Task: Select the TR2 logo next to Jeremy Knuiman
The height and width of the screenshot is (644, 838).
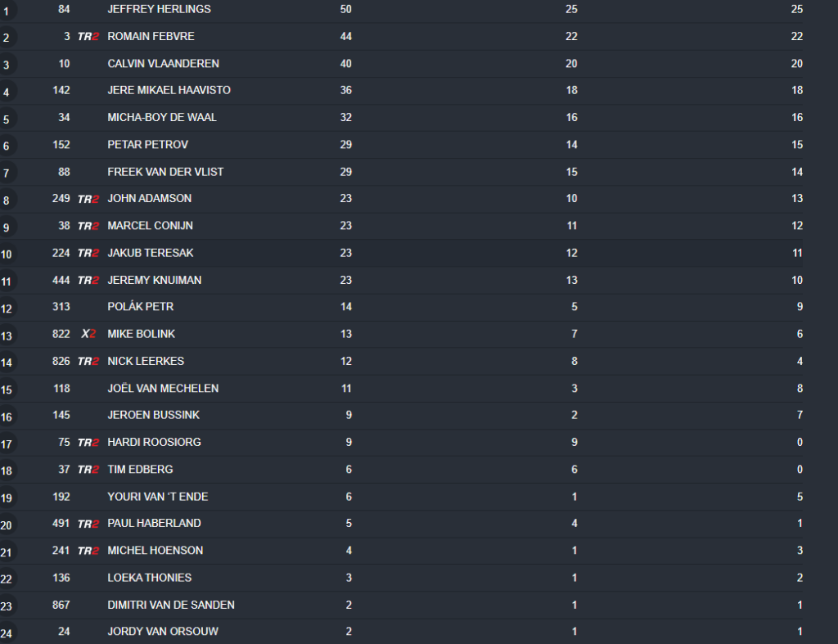Action: [x=88, y=280]
